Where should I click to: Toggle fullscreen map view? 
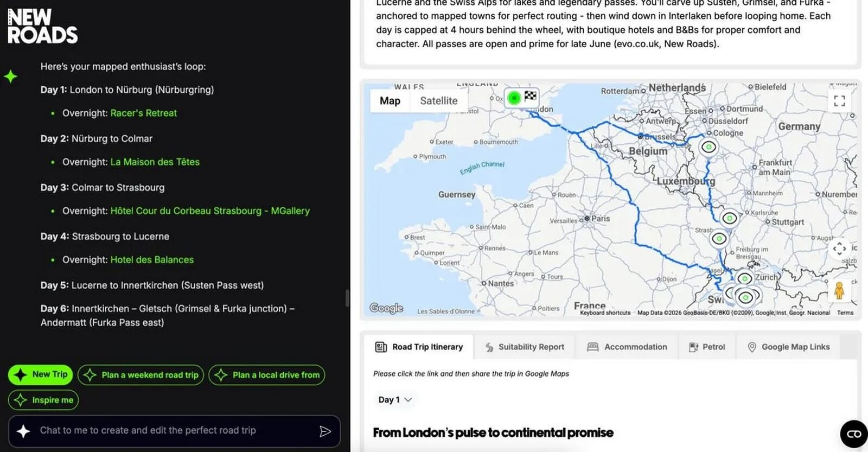[839, 100]
